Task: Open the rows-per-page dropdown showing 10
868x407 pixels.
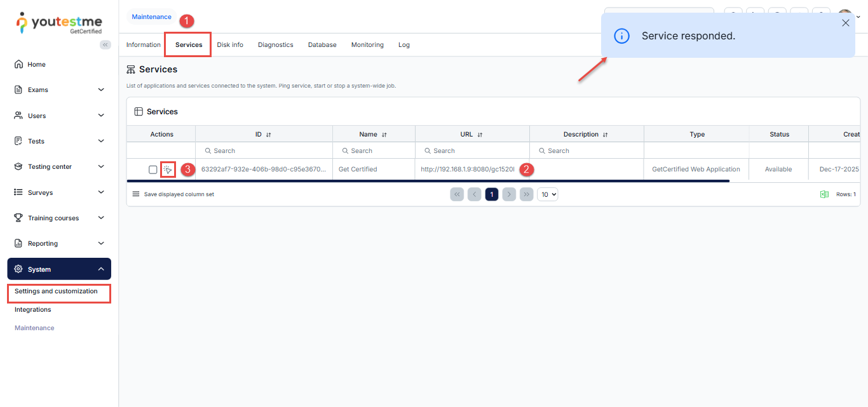Action: pyautogui.click(x=547, y=194)
